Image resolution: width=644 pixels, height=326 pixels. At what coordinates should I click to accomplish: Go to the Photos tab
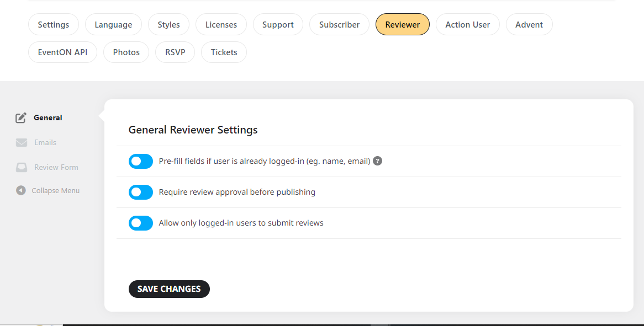126,52
